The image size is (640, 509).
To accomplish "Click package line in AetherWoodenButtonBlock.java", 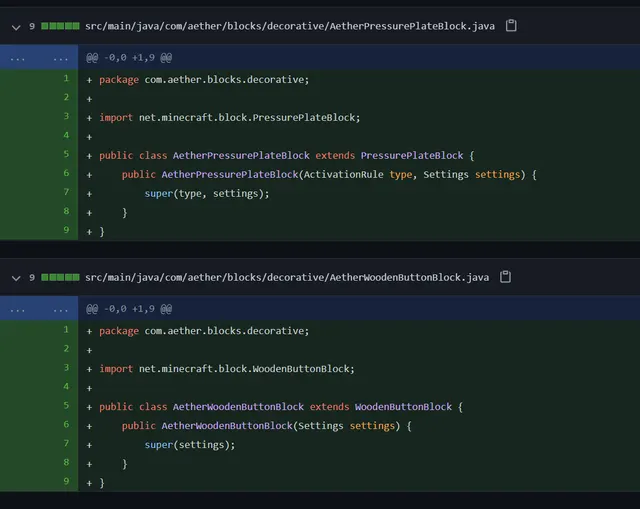I will tap(204, 331).
